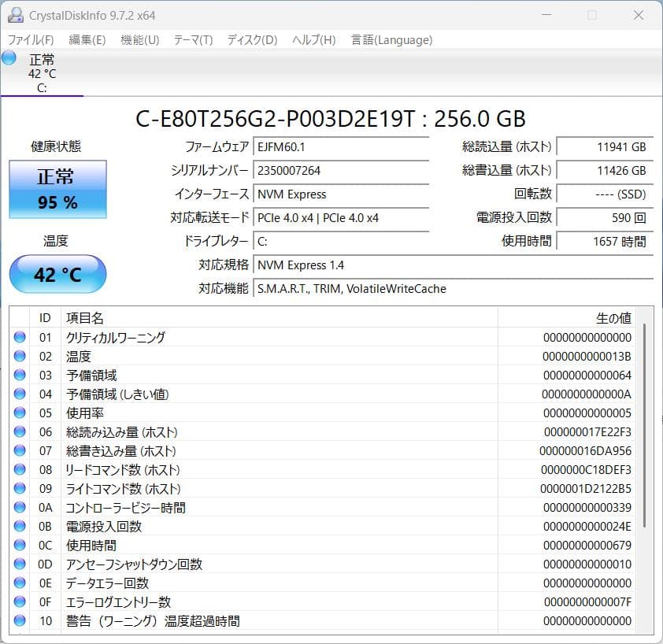This screenshot has height=644, width=663.
Task: Click the 42 °C temperature button
Action: tap(58, 274)
